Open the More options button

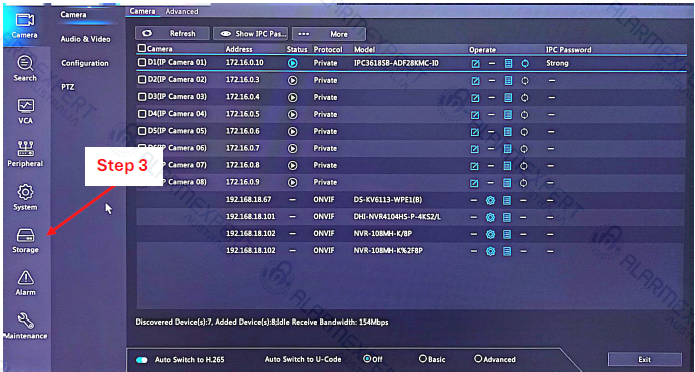pos(329,34)
